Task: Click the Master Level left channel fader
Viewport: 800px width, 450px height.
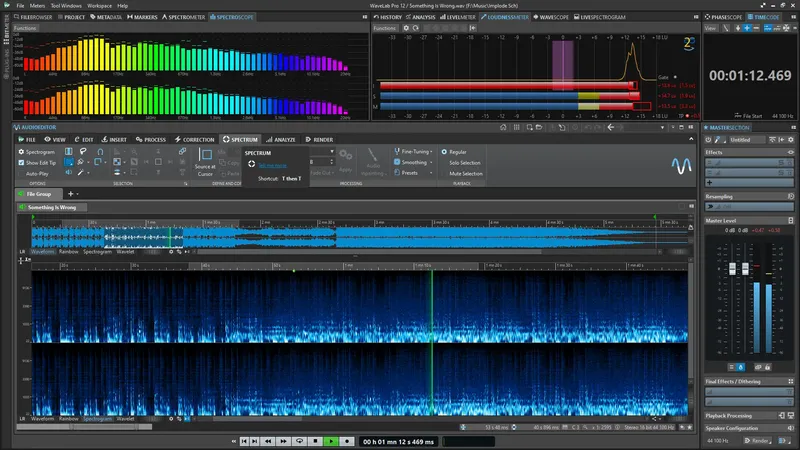Action: pos(734,271)
